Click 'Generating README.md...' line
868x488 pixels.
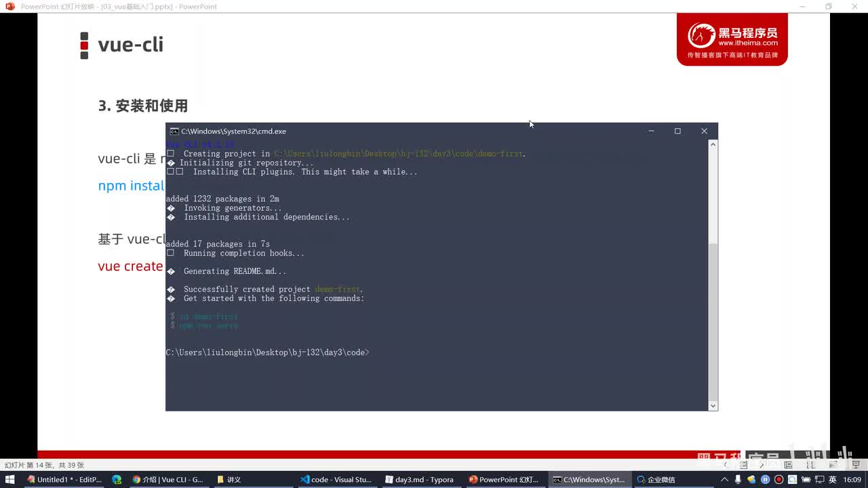(235, 271)
